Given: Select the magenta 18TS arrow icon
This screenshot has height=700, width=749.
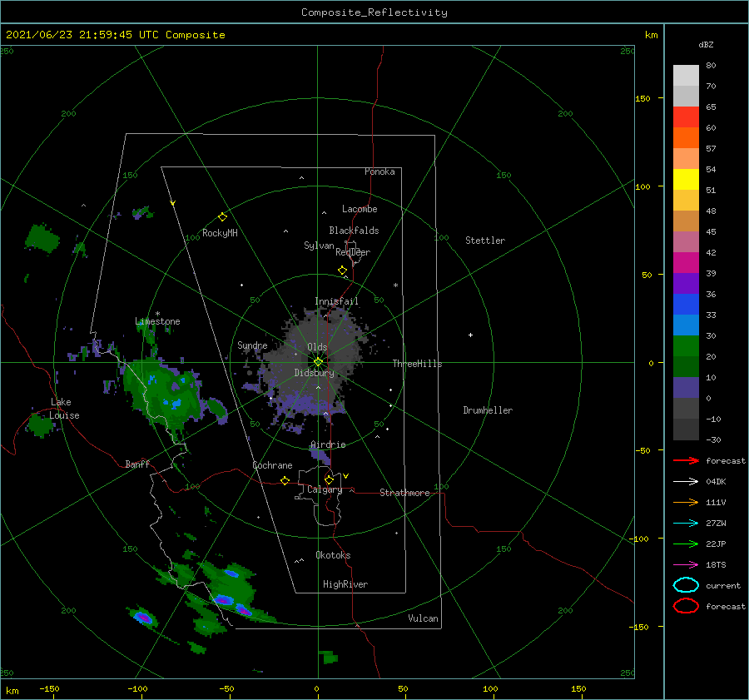Looking at the screenshot, I should [686, 565].
